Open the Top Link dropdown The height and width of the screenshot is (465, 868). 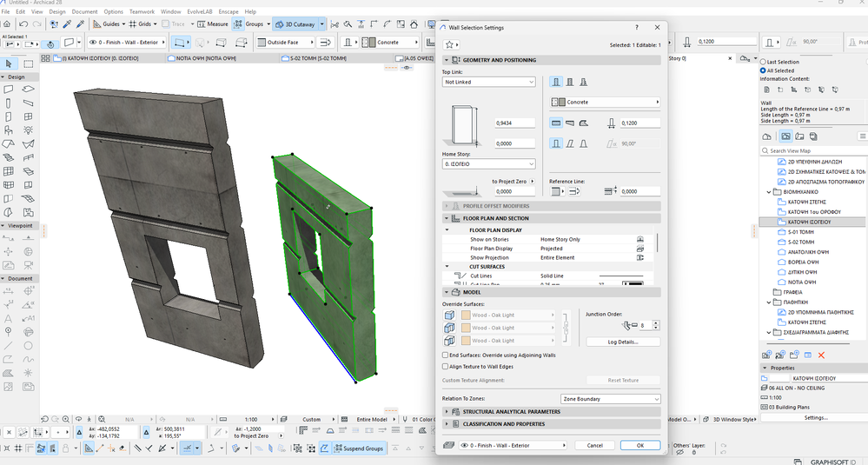click(489, 82)
